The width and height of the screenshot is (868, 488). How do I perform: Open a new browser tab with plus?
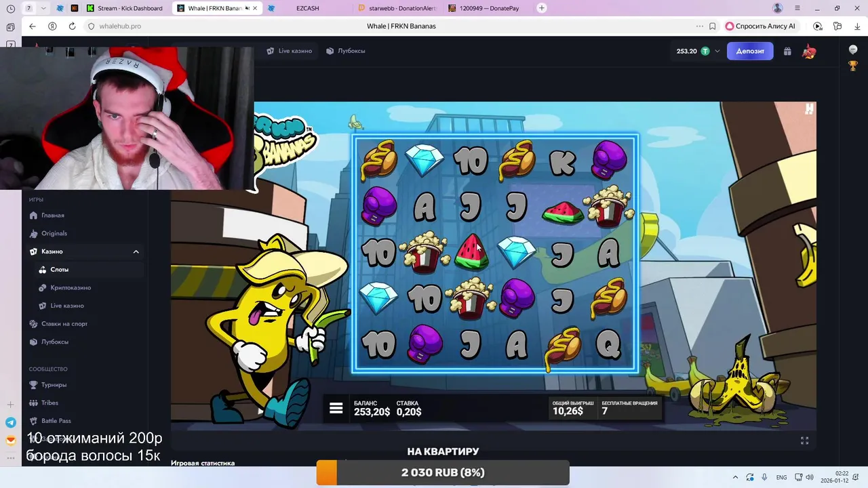coord(541,8)
